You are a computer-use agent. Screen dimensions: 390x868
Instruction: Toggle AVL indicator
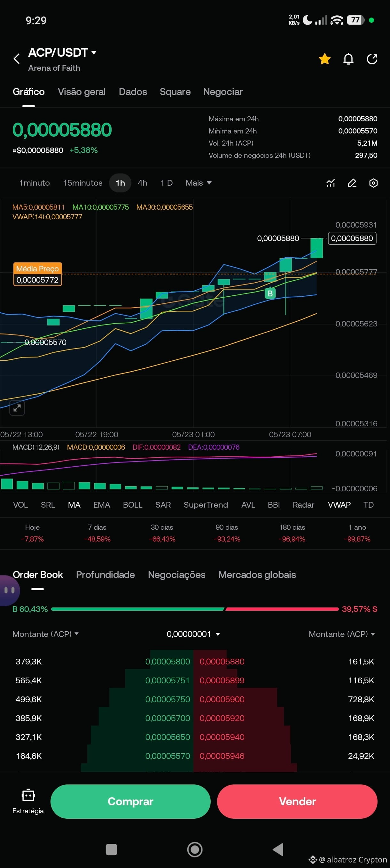[x=248, y=505]
